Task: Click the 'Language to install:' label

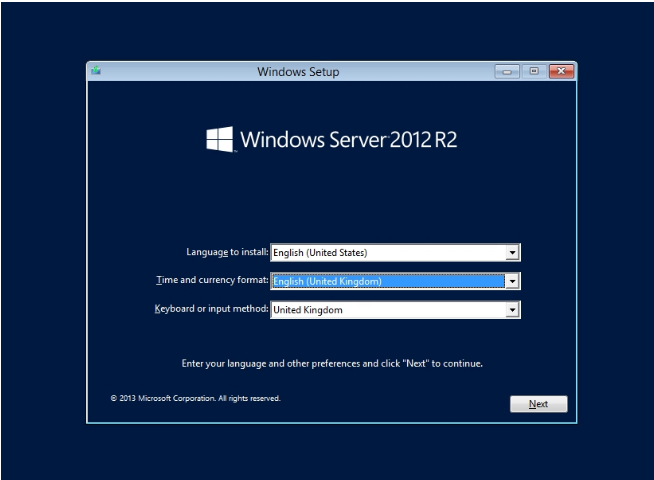Action: [x=227, y=252]
